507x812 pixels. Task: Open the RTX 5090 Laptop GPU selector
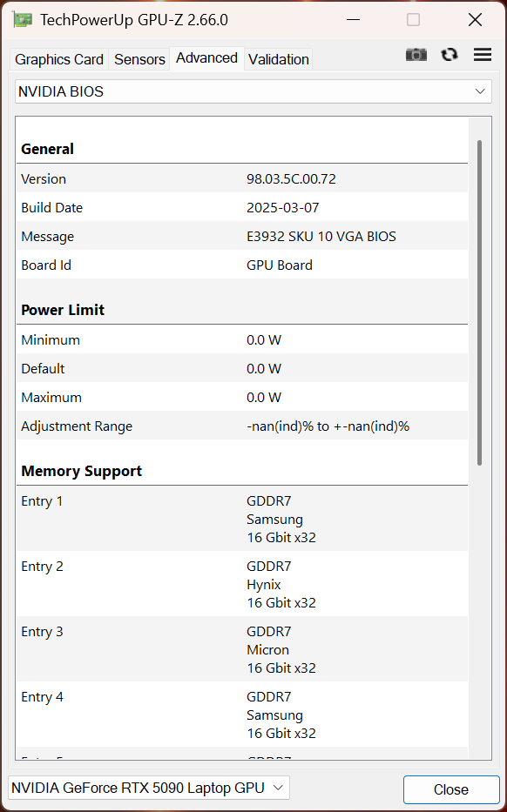pyautogui.click(x=149, y=788)
